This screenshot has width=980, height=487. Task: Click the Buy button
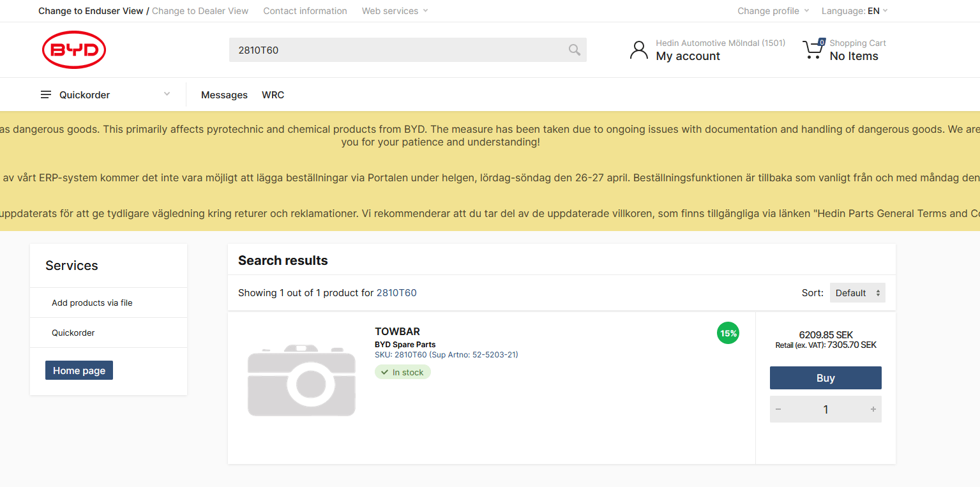click(825, 378)
